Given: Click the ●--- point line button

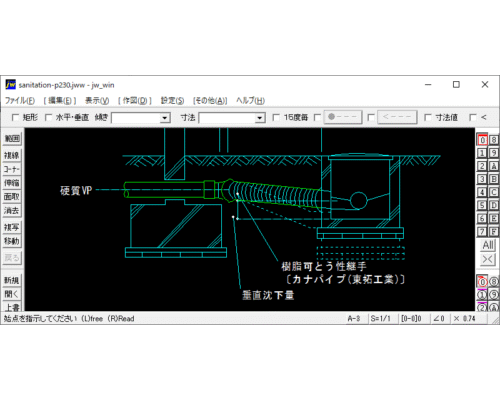Looking at the screenshot, I should click(343, 117).
